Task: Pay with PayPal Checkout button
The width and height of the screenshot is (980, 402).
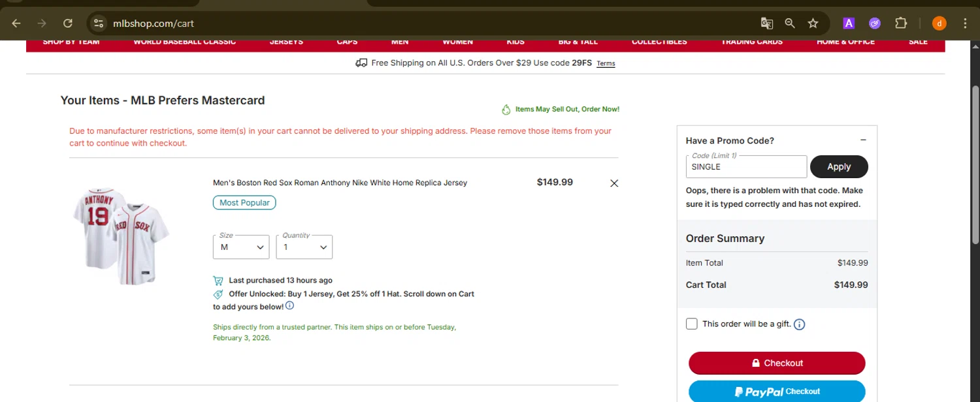Action: click(x=777, y=392)
